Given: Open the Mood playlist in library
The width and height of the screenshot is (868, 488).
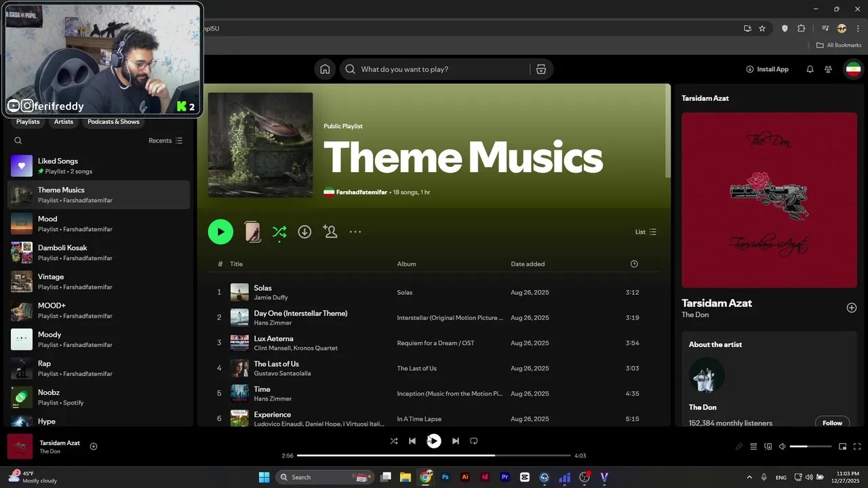Looking at the screenshot, I should click(x=98, y=224).
